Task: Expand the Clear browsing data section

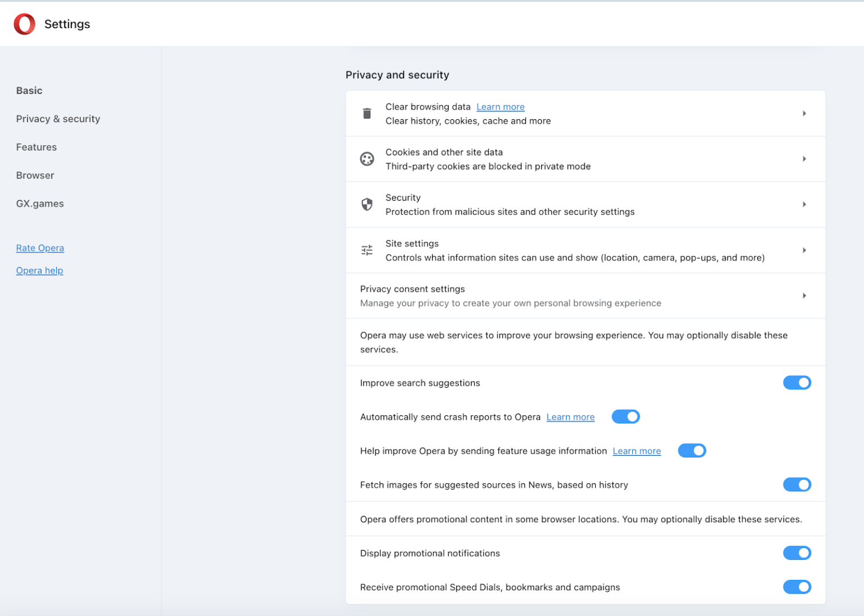Action: click(804, 113)
